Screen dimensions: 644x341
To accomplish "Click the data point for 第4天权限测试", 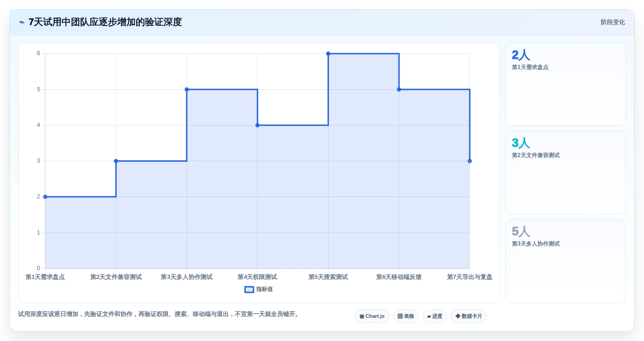I will [x=258, y=125].
